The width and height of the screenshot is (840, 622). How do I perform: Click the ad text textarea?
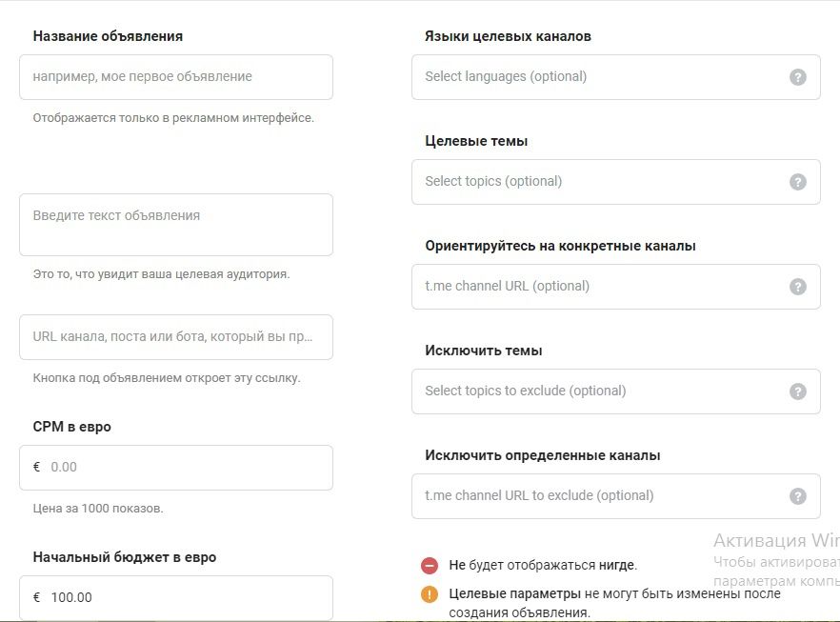click(x=176, y=225)
